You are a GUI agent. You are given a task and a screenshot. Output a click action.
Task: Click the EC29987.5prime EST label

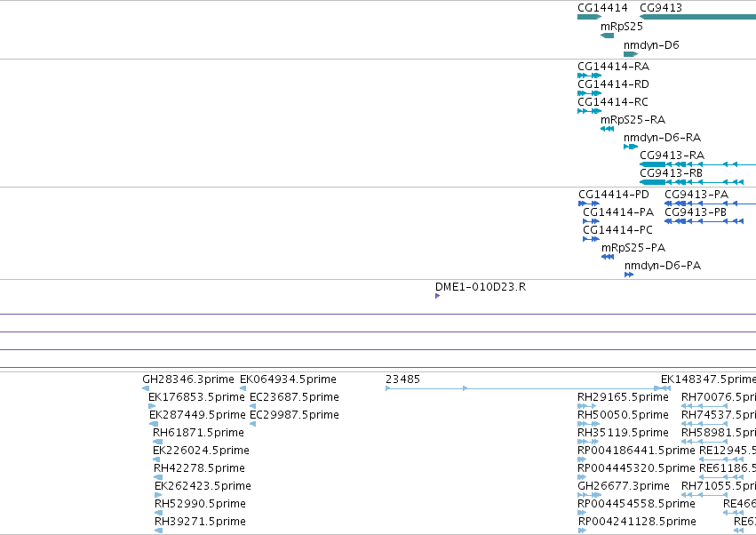point(295,415)
